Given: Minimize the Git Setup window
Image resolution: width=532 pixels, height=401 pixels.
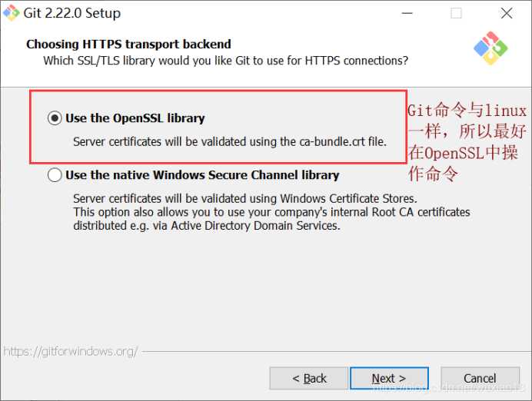Looking at the screenshot, I should click(407, 13).
